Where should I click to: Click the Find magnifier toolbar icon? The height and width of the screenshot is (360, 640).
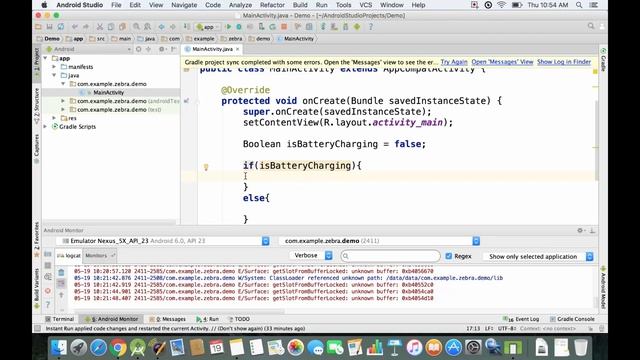coord(136,27)
